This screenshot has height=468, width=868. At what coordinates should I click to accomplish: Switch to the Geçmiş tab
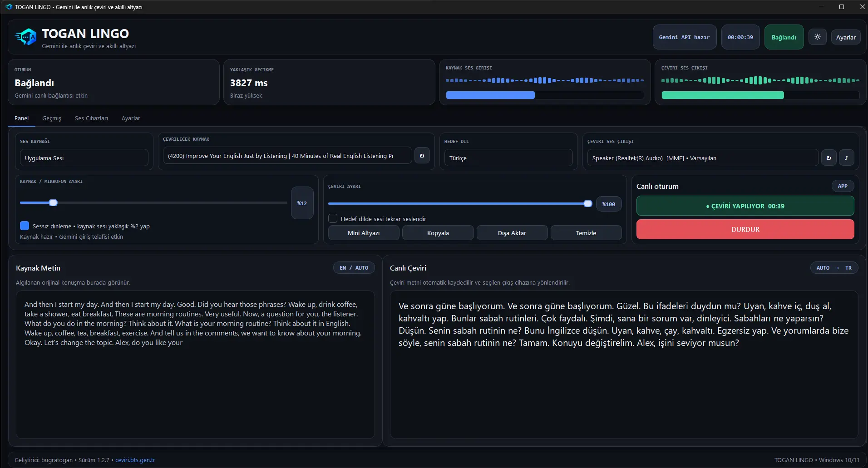52,118
